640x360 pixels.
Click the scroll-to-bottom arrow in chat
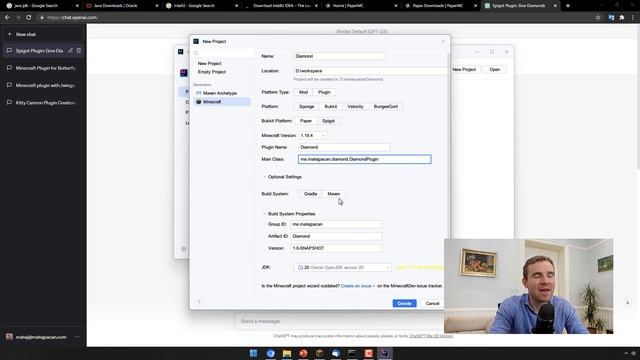pyautogui.click(x=627, y=302)
